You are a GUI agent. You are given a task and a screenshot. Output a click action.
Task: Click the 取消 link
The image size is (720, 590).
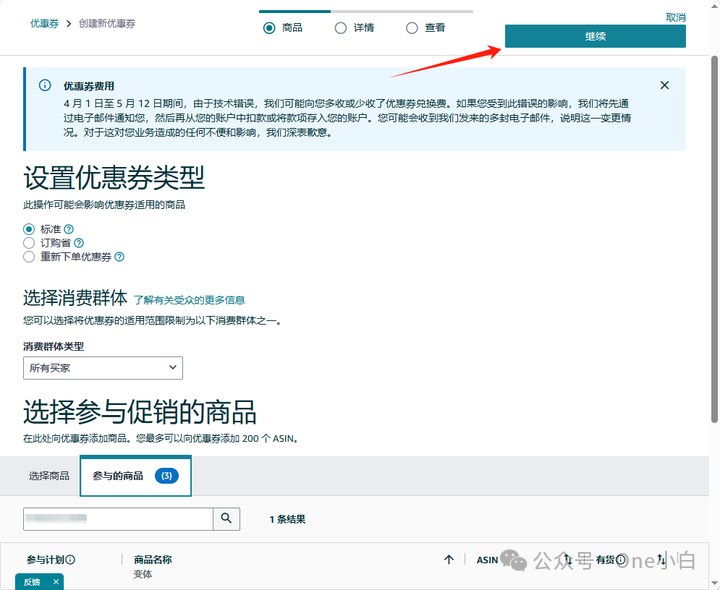click(676, 17)
